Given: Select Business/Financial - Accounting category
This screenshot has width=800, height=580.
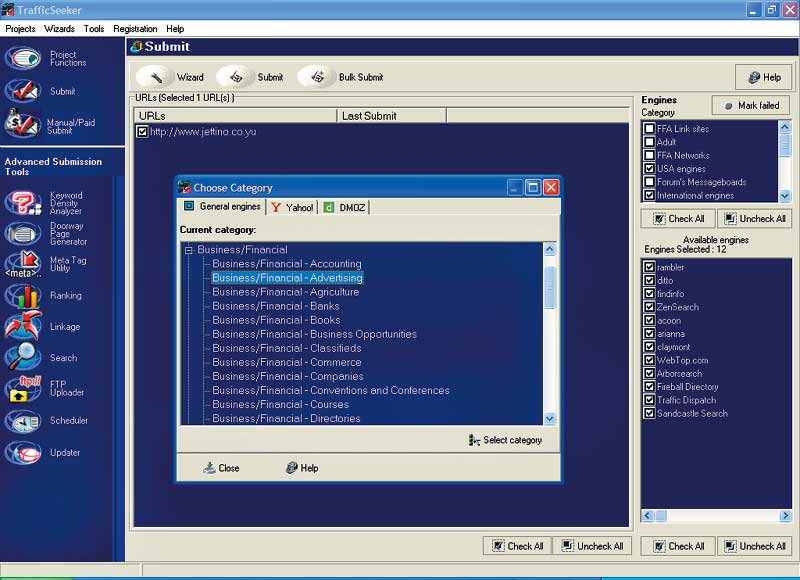Looking at the screenshot, I should click(x=287, y=264).
